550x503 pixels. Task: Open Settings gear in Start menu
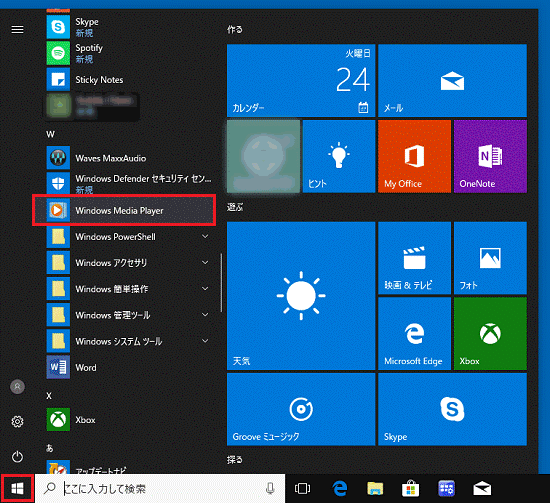pyautogui.click(x=17, y=421)
